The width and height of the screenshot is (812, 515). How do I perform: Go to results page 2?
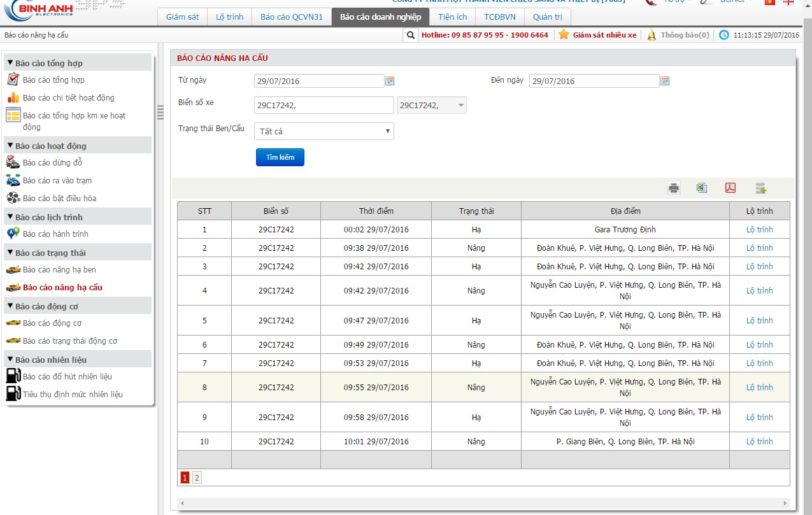tap(197, 478)
